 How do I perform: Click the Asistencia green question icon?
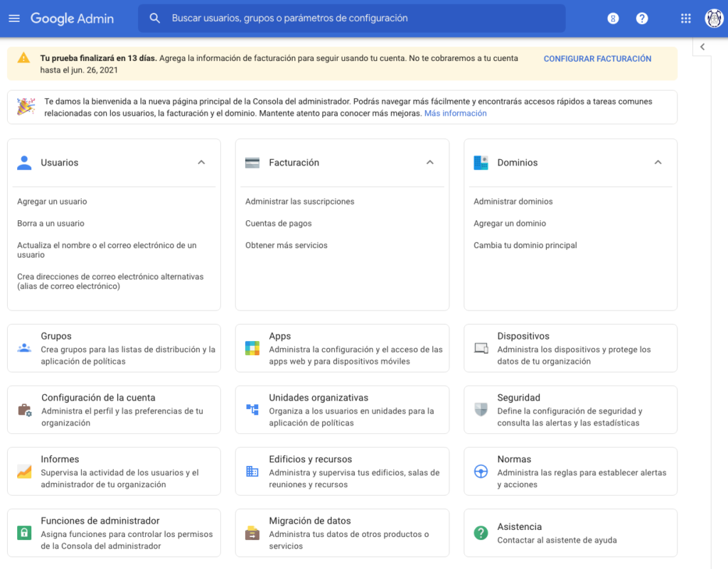pyautogui.click(x=481, y=533)
